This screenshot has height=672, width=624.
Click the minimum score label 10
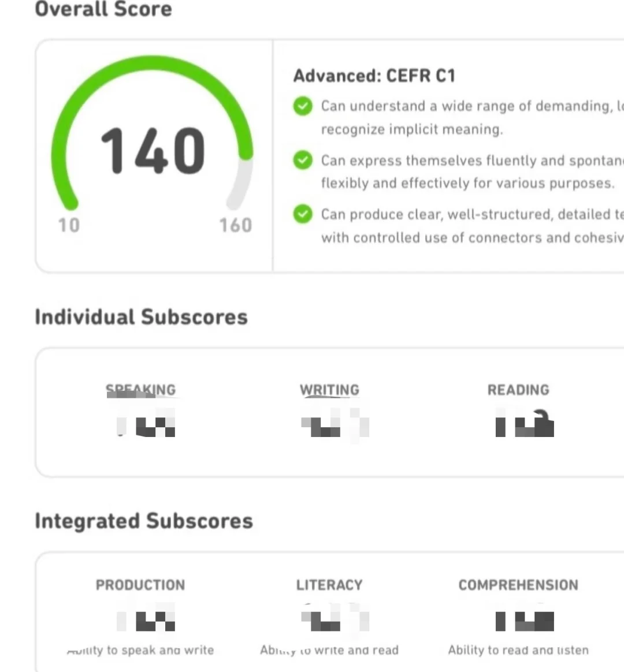click(69, 225)
